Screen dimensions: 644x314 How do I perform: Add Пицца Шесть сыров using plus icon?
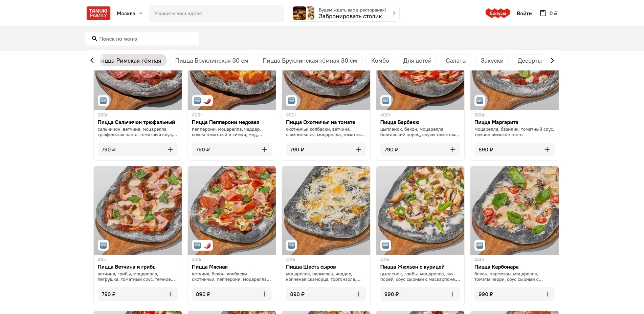tap(358, 294)
